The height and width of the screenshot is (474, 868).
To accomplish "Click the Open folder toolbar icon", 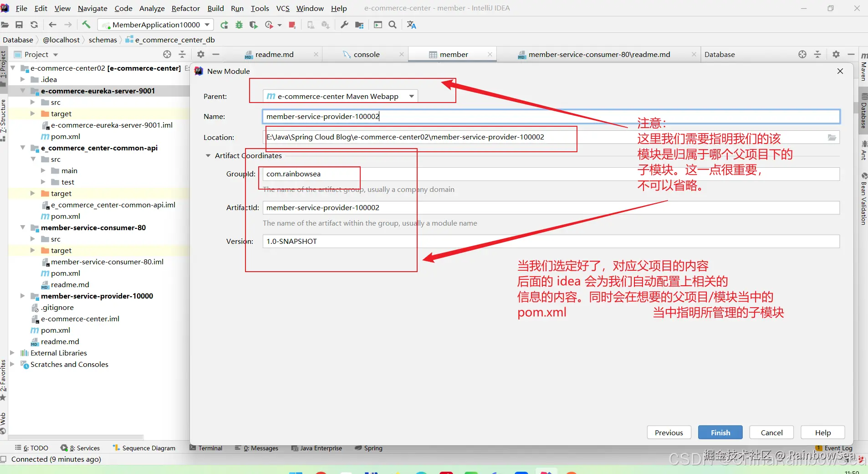I will (5, 25).
